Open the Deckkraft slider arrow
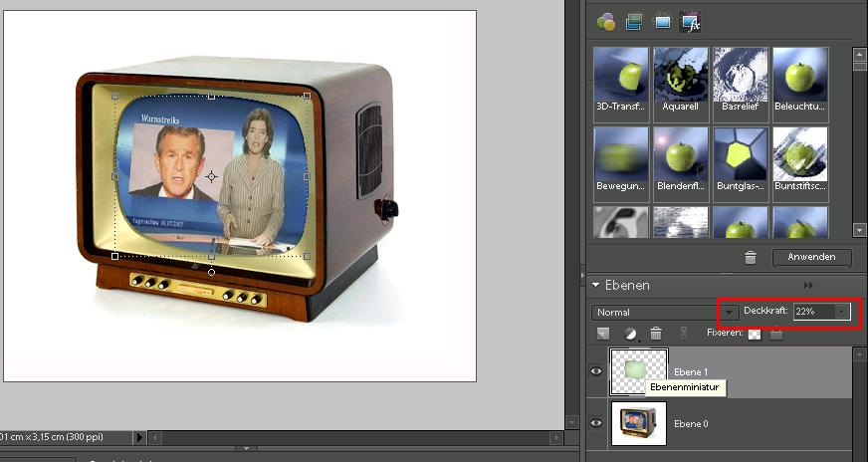The width and height of the screenshot is (868, 462). 841,312
